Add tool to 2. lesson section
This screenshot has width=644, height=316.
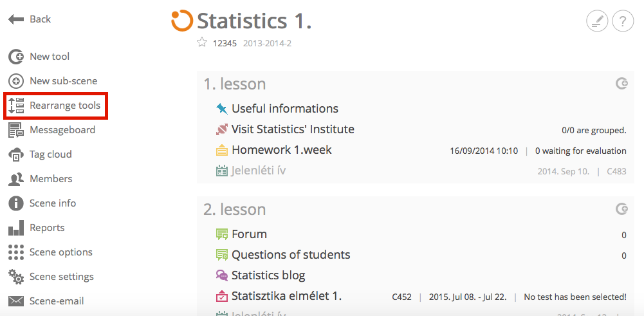click(x=622, y=209)
